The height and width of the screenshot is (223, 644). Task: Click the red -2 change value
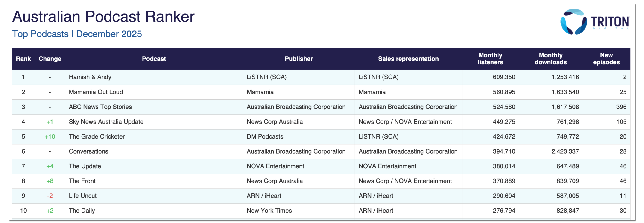pos(50,196)
